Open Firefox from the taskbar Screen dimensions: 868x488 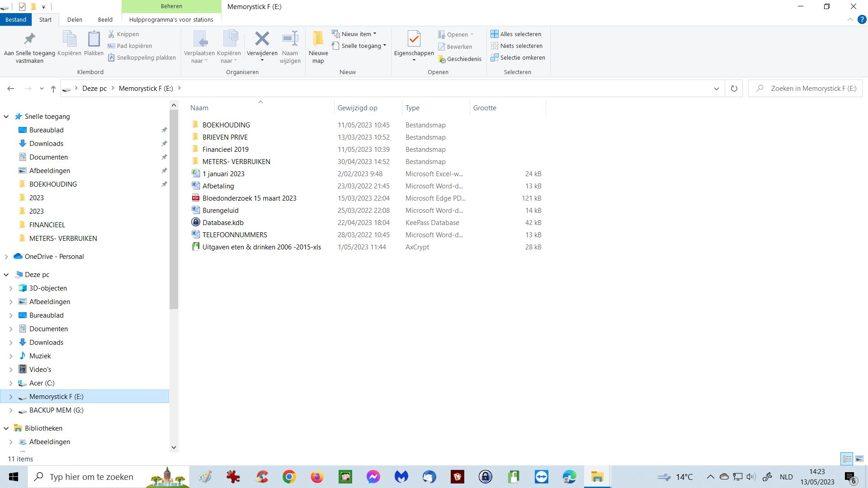tap(317, 477)
